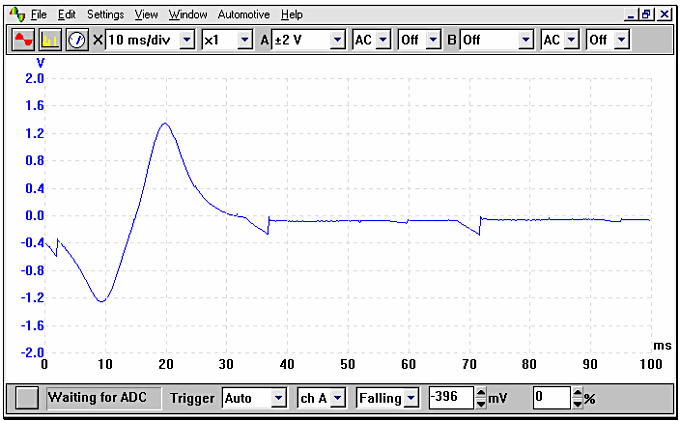This screenshot has height=421, width=680.
Task: Click the trigger level -396 mV field
Action: pyautogui.click(x=450, y=398)
